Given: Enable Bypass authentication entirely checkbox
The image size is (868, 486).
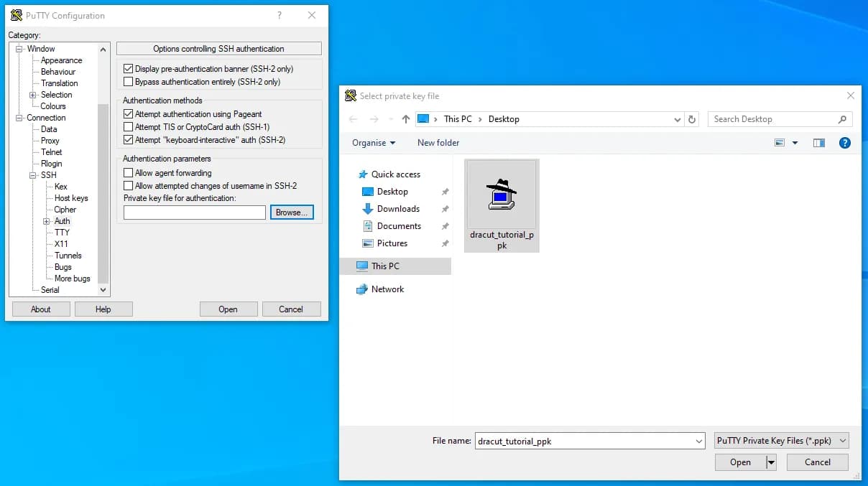Looking at the screenshot, I should (x=129, y=82).
